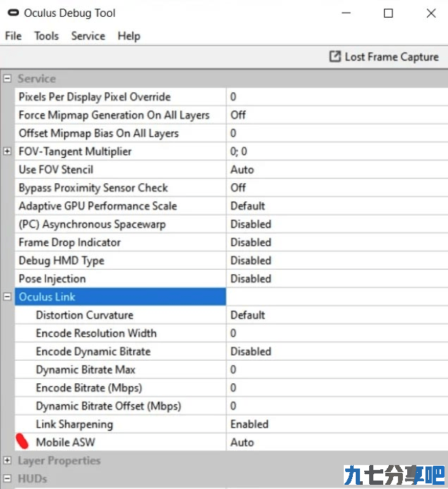The width and height of the screenshot is (448, 489).
Task: Maximize the Oculus Debug Tool window
Action: tap(388, 13)
